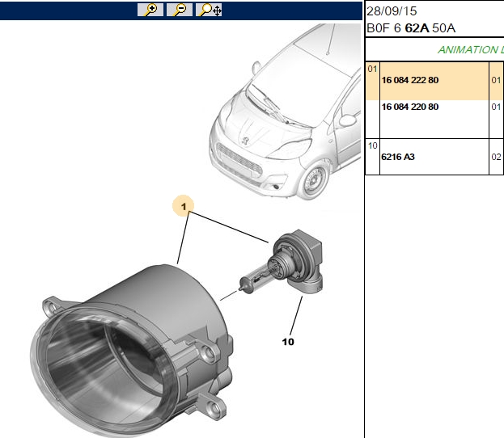The width and height of the screenshot is (504, 438).
Task: Click the fog lamp housing illustration
Action: (x=132, y=350)
